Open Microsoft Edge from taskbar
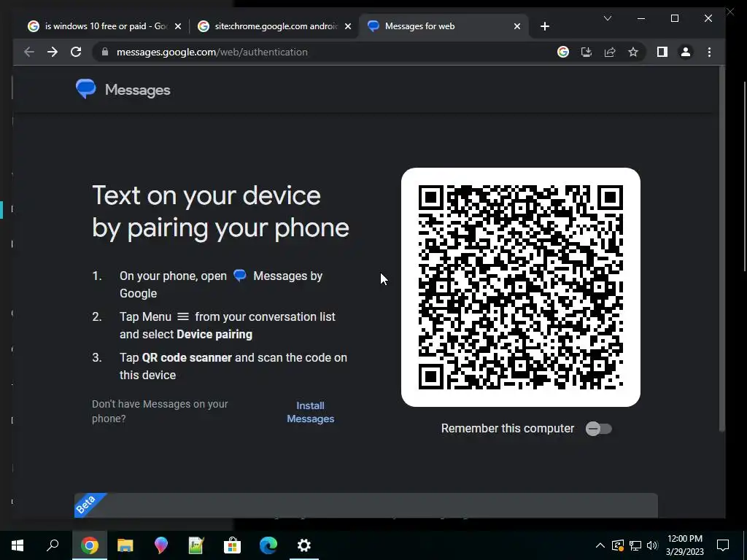 [x=268, y=545]
